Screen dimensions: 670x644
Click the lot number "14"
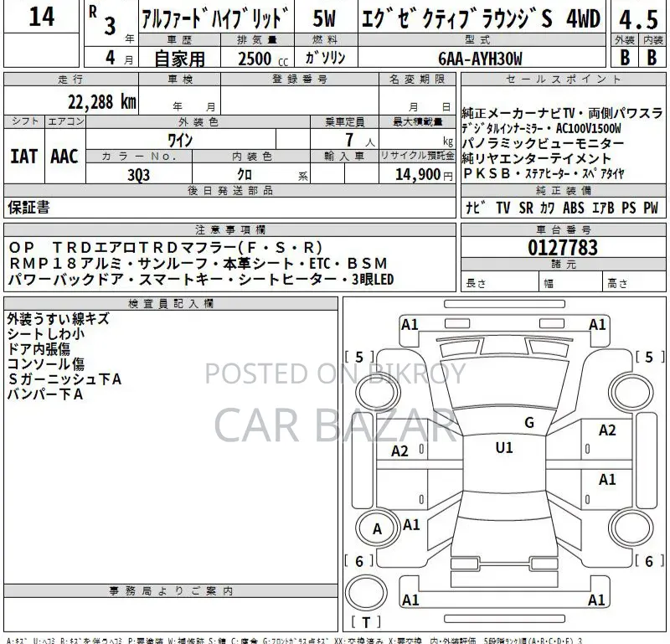click(x=41, y=17)
